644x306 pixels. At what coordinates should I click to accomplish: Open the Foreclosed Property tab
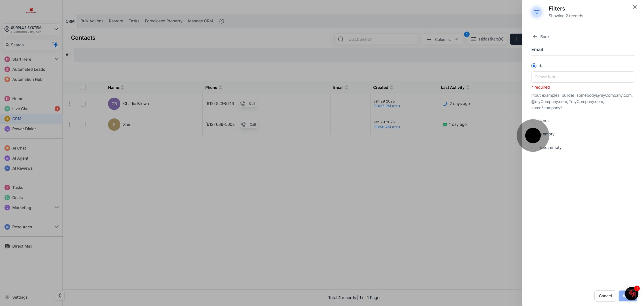163,21
